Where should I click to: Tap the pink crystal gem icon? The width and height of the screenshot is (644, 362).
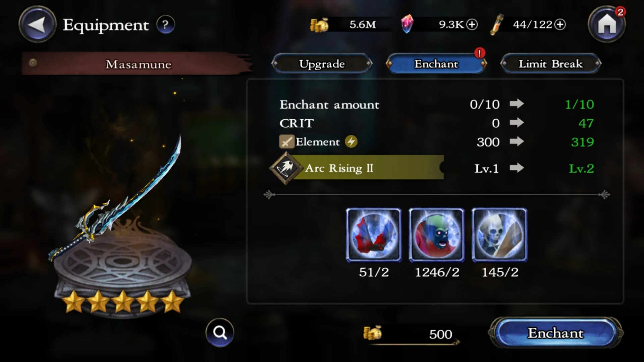[407, 24]
